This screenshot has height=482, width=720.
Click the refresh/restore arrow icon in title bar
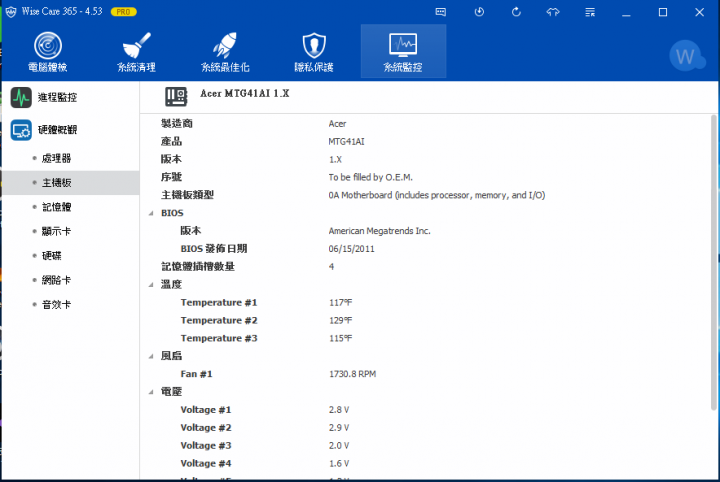coord(516,12)
